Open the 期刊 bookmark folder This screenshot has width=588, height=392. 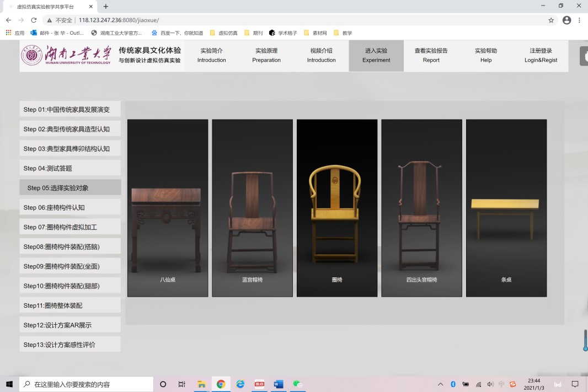point(253,33)
